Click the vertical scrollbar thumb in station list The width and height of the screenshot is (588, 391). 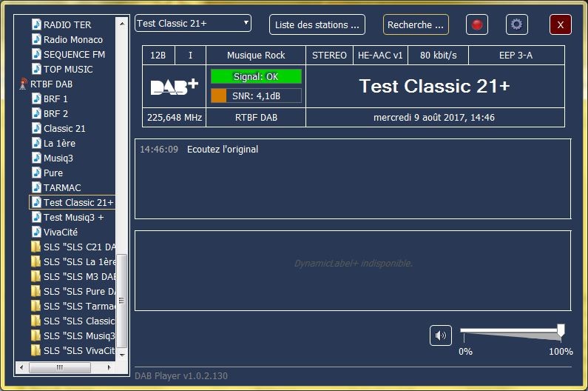click(x=122, y=301)
